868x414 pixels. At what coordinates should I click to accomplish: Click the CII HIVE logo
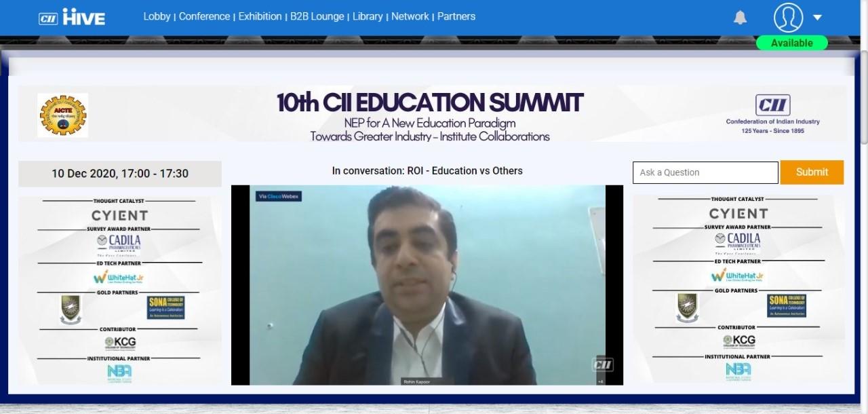point(72,17)
